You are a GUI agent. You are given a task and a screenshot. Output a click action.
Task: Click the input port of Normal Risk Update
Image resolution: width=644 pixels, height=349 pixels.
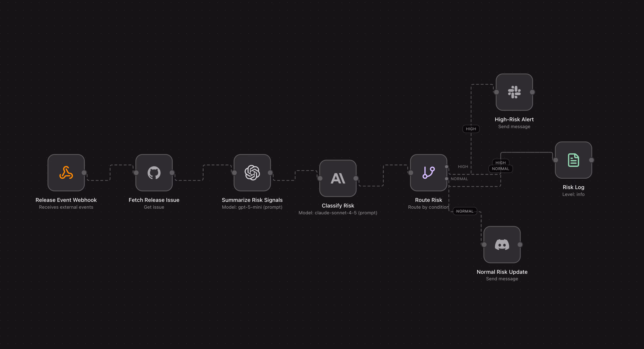[x=484, y=245]
